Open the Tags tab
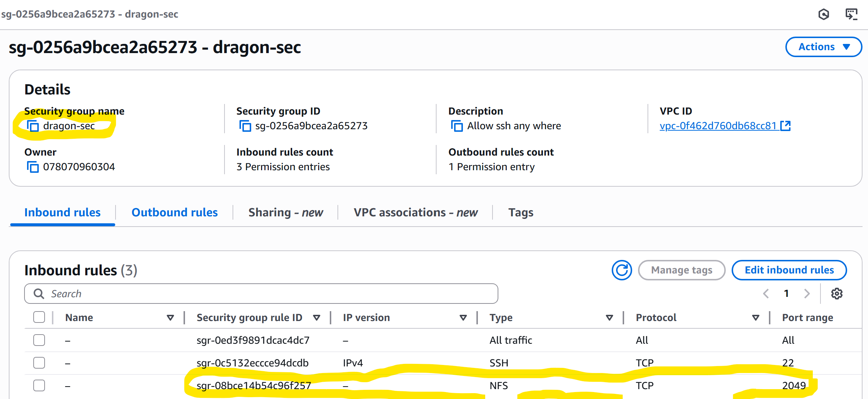Viewport: 868px width, 399px height. pyautogui.click(x=521, y=213)
